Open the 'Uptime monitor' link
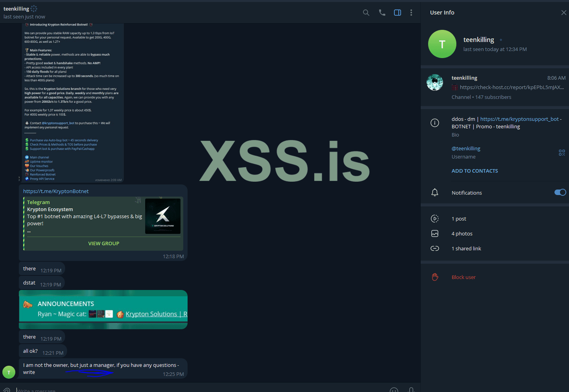Image resolution: width=569 pixels, height=392 pixels. pos(41,162)
